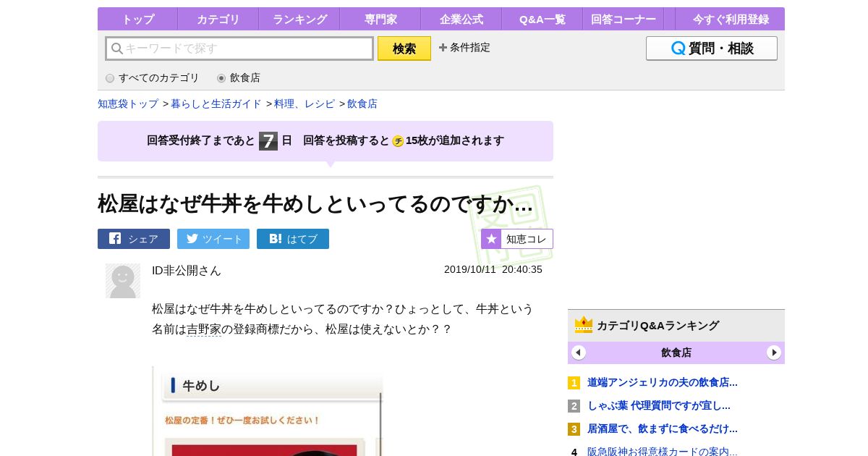868x456 pixels.
Task: Open the 回答コーナー navigation tab
Action: point(623,19)
